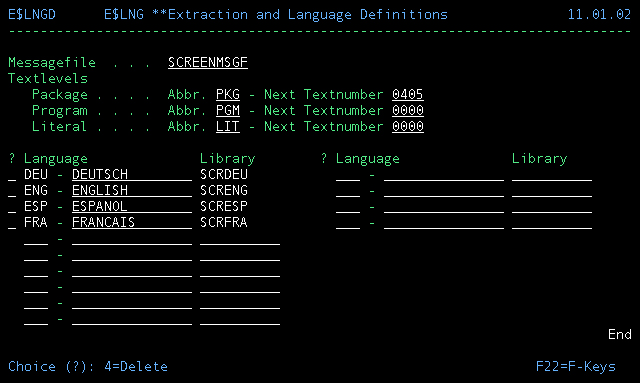The width and height of the screenshot is (640, 383).
Task: Focus the choice field beside FRA
Action: pyautogui.click(x=12, y=222)
